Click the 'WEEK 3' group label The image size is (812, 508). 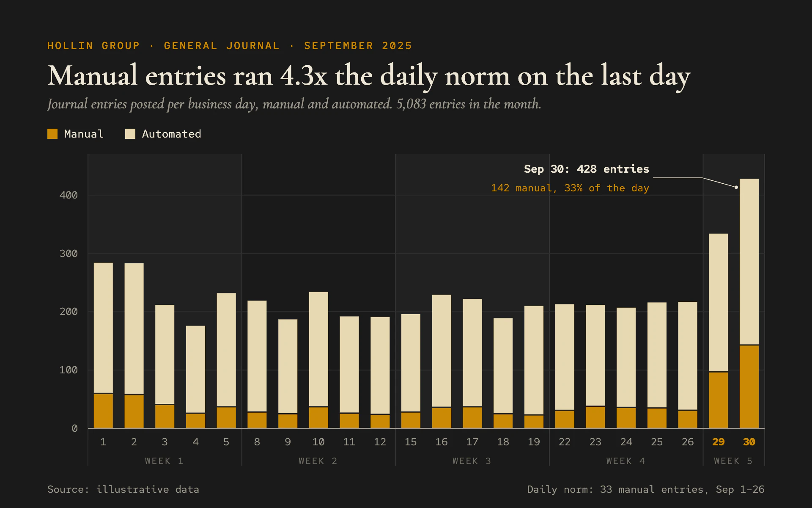tap(472, 461)
